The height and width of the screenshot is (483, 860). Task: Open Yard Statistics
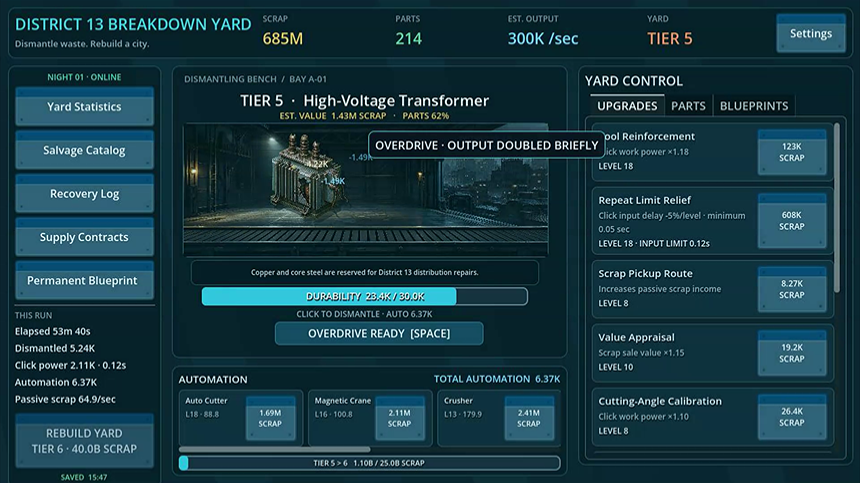pyautogui.click(x=84, y=106)
